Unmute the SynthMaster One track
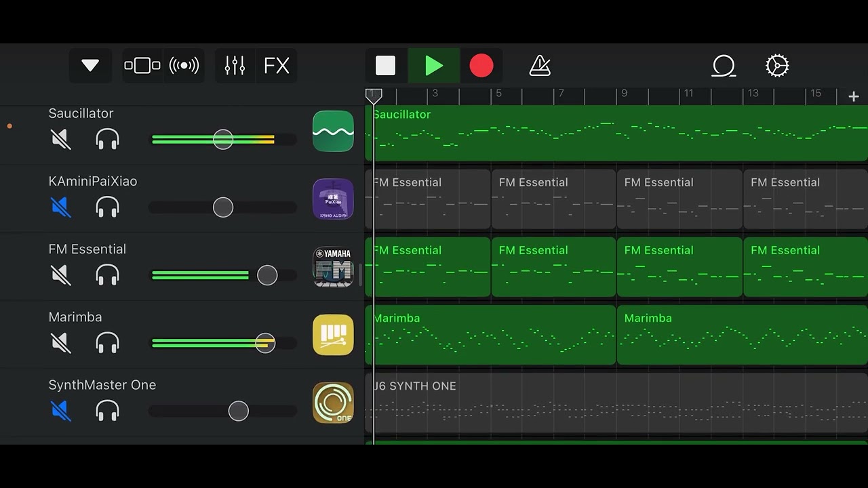Screen dimensions: 868x488 pyautogui.click(x=61, y=411)
